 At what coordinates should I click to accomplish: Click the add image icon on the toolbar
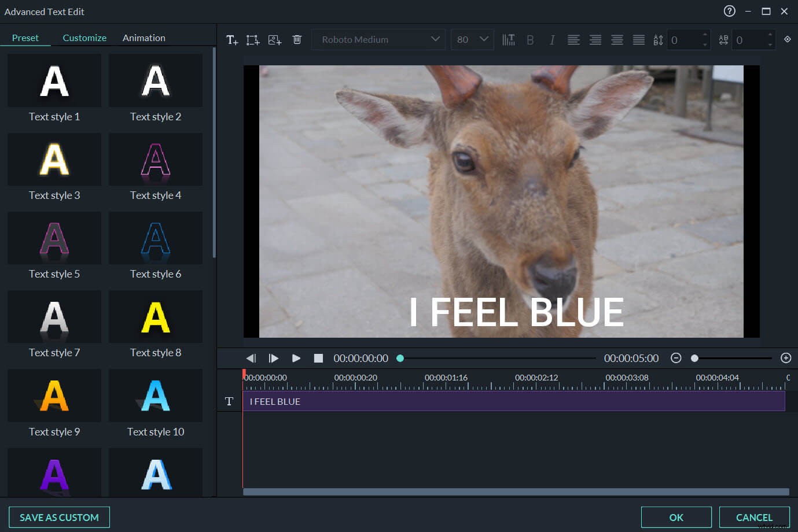click(274, 39)
